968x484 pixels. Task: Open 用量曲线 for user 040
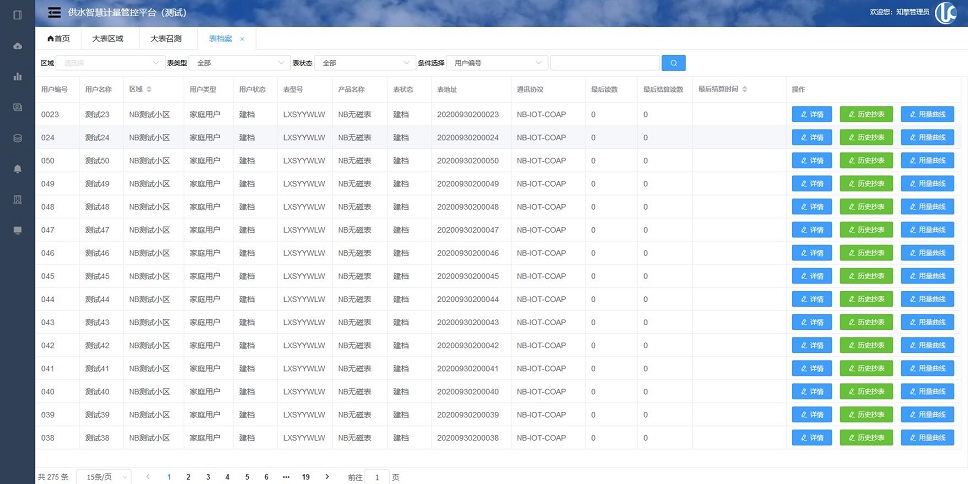[x=927, y=392]
